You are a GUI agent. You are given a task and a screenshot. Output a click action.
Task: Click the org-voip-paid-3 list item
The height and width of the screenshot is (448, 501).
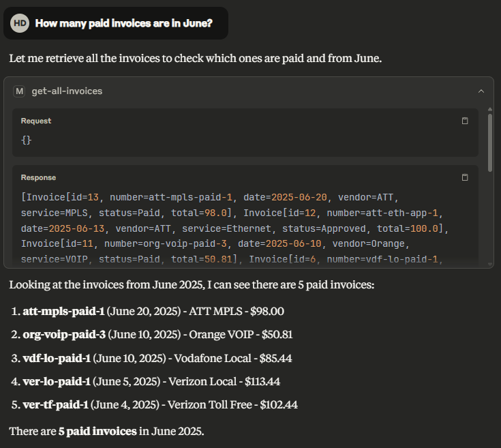click(152, 335)
